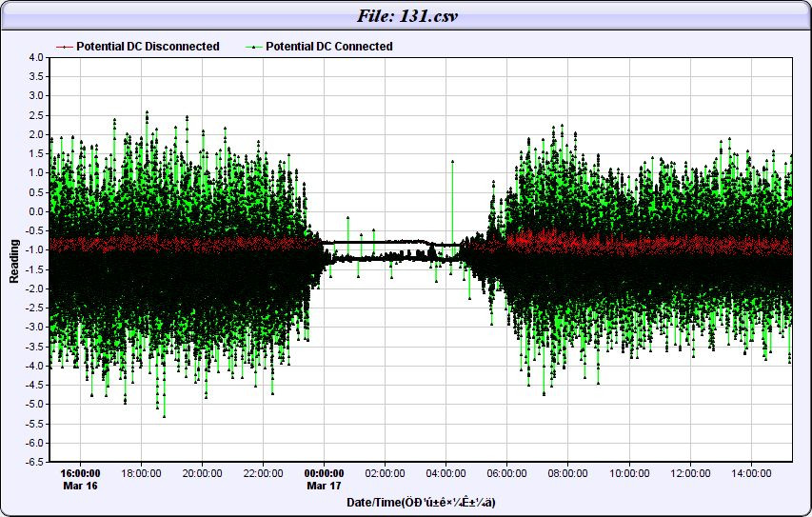Click the isolated green spike peak after 04:00
This screenshot has height=517, width=812.
[x=452, y=162]
